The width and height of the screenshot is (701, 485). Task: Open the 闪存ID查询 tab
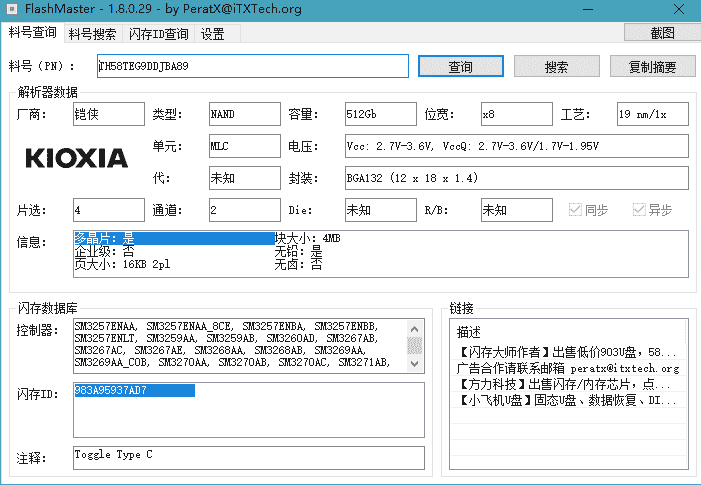tap(159, 34)
